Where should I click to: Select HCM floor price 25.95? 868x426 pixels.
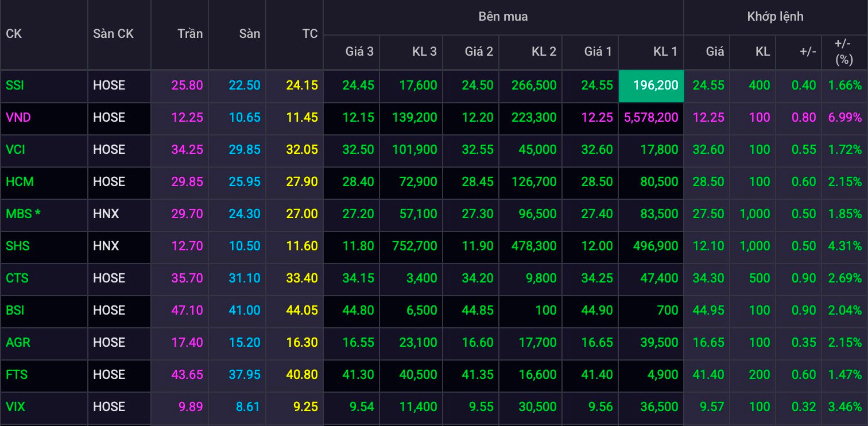click(x=245, y=182)
